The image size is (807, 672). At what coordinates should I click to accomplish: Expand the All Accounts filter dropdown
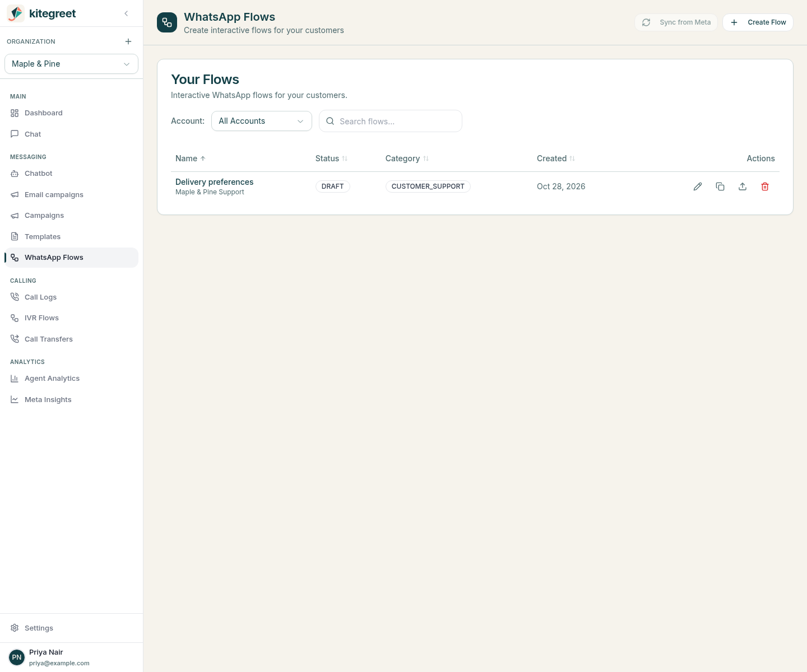point(262,121)
